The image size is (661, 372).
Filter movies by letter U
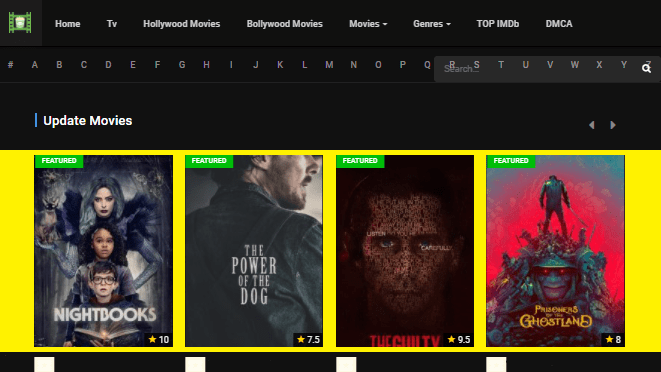coord(525,65)
